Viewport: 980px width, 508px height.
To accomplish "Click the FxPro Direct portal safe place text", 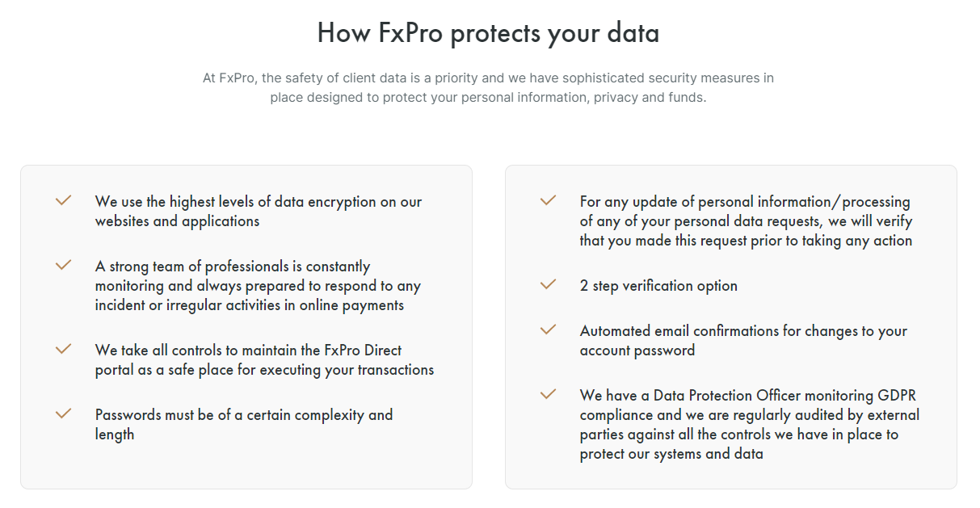I will 264,360.
